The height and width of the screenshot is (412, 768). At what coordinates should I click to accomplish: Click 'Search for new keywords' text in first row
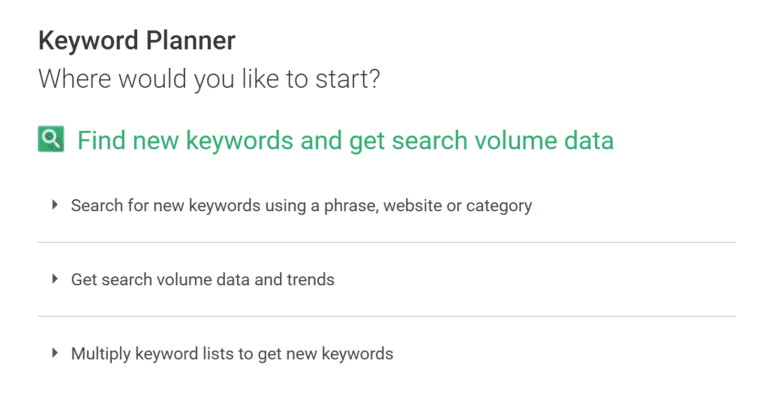click(x=166, y=206)
